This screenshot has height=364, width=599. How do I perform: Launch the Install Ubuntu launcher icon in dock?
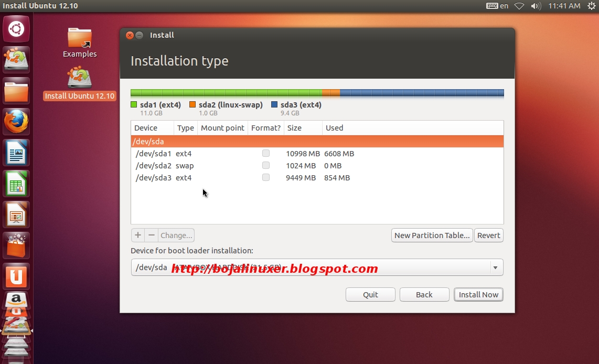point(16,60)
